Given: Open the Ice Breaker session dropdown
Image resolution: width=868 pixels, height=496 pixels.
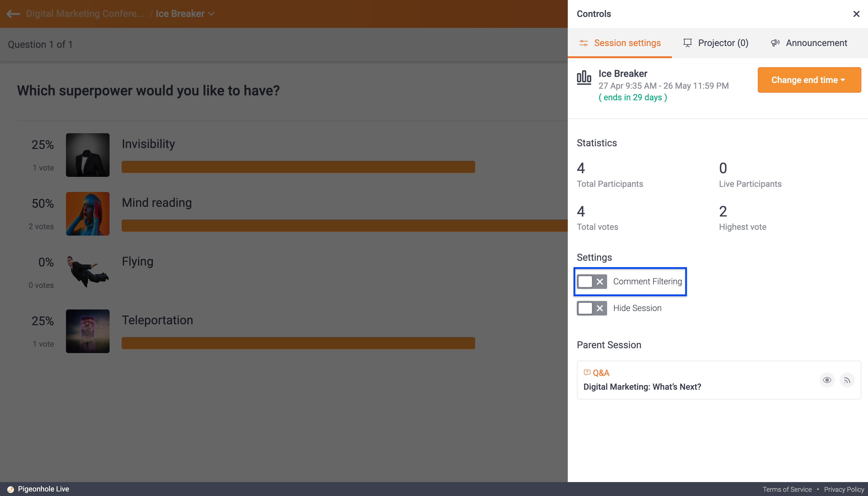Looking at the screenshot, I should tap(185, 14).
